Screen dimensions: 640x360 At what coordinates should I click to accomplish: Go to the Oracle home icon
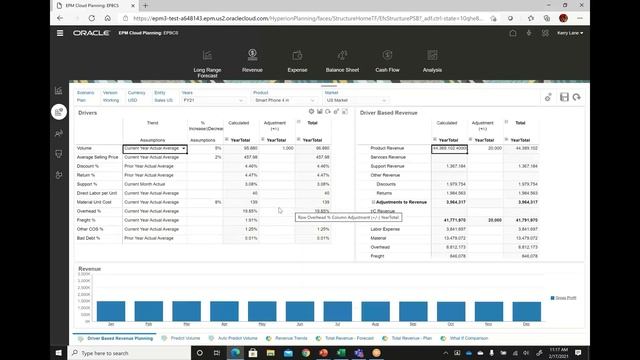(513, 33)
